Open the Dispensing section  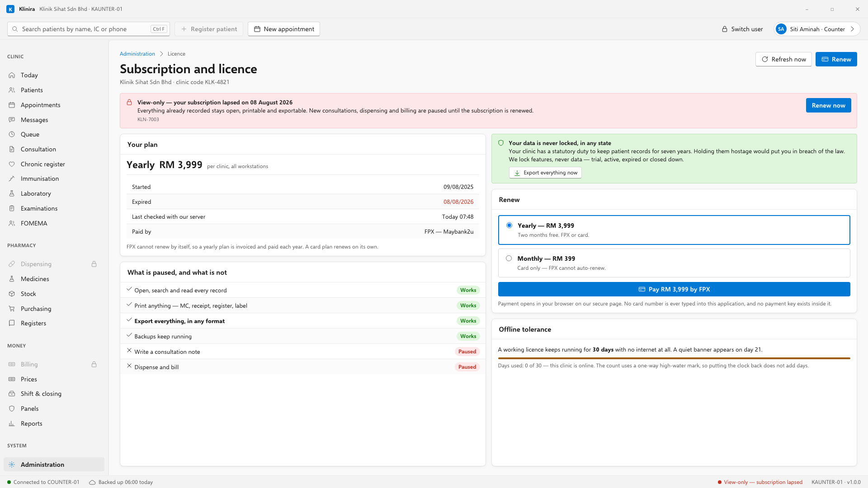pos(54,264)
